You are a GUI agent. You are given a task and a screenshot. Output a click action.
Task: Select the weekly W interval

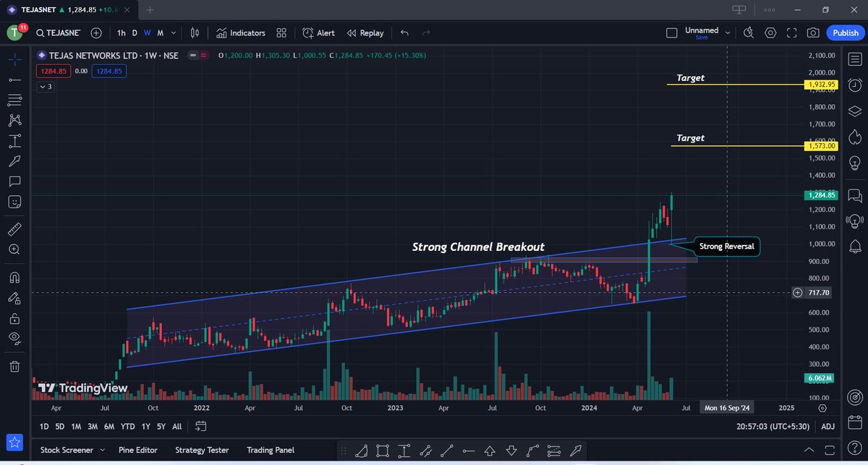tap(147, 33)
